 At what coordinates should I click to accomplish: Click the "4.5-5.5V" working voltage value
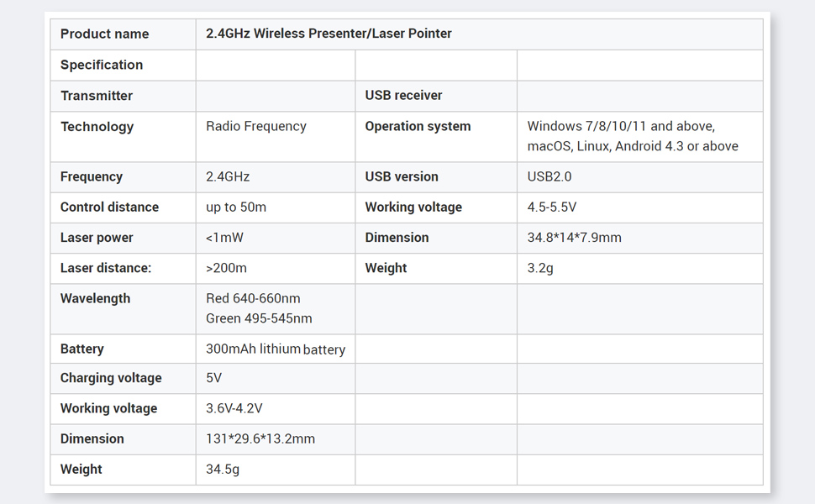tap(552, 207)
